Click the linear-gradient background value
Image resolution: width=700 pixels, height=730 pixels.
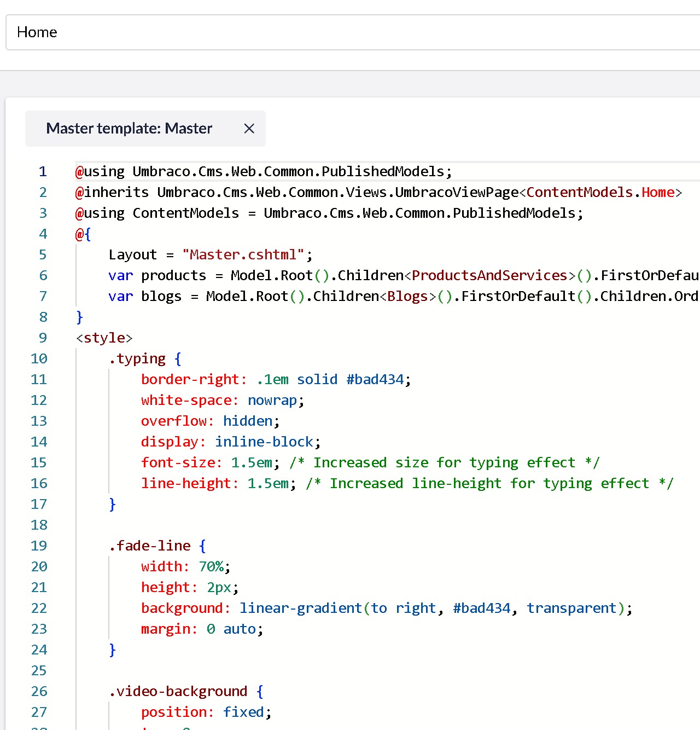coord(301,609)
